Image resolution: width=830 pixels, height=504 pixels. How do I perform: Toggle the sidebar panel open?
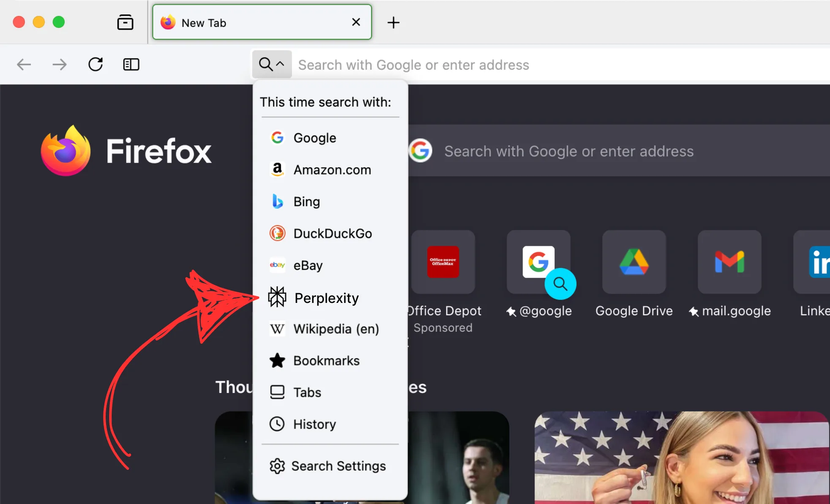click(x=131, y=64)
